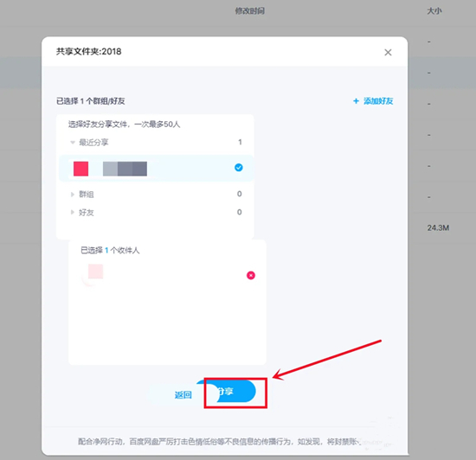This screenshot has width=476, height=460.
Task: Click the red avatar of recent contact
Action: [80, 169]
